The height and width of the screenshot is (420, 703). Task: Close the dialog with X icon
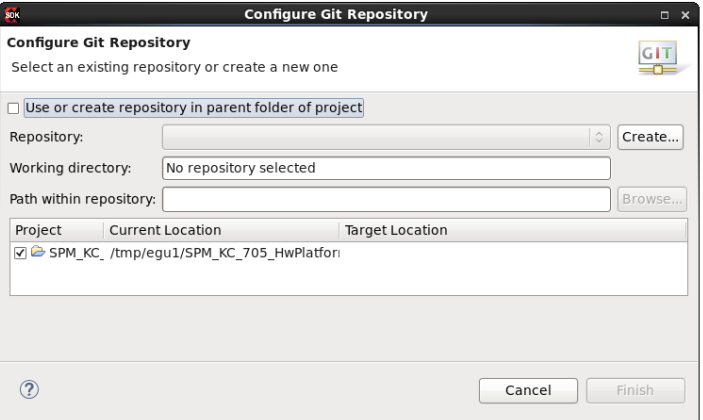tap(685, 15)
